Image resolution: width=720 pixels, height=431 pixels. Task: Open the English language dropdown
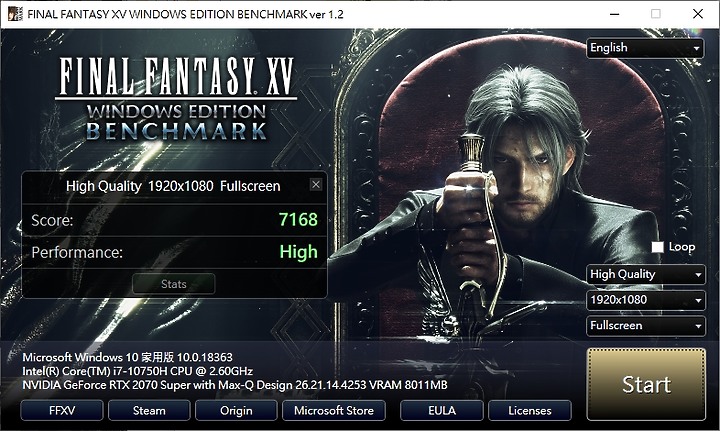pos(645,48)
